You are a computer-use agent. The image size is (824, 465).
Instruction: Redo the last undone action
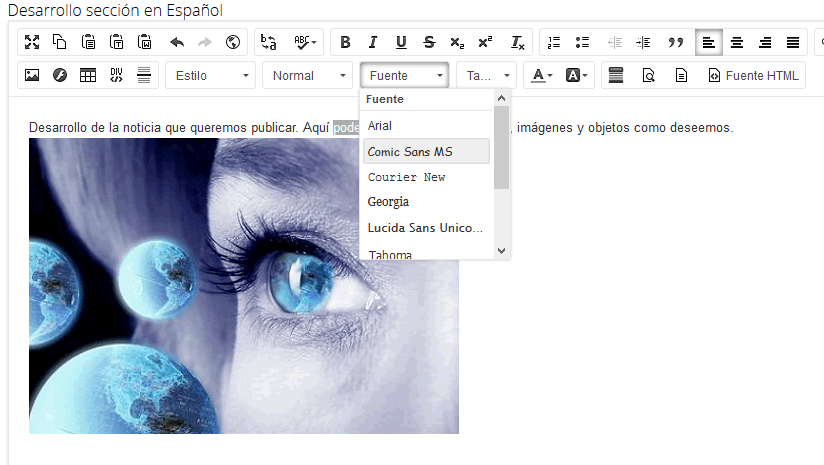point(204,42)
